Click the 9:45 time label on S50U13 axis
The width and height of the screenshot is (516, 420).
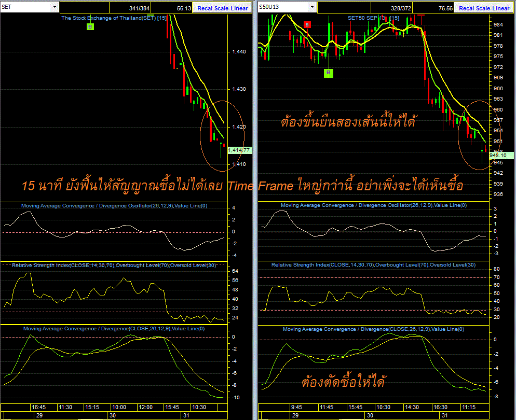point(296,407)
